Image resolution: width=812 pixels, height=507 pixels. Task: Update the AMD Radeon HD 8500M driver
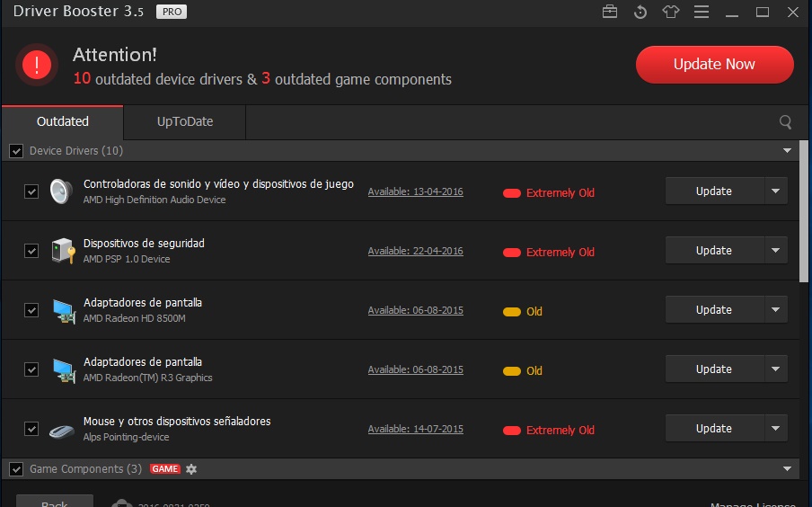[x=714, y=309]
